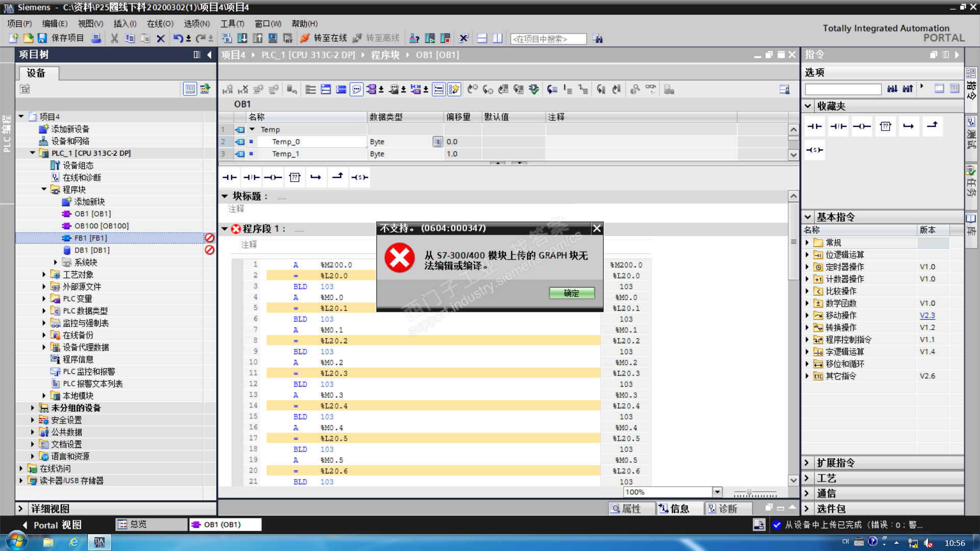Click the 确定 button in error dialog
Image resolution: width=980 pixels, height=551 pixels.
(x=571, y=293)
